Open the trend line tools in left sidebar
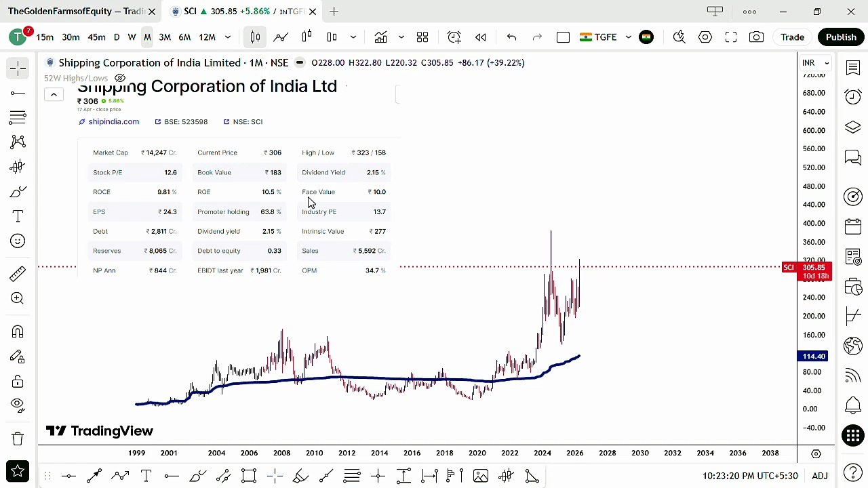Image resolution: width=868 pixels, height=488 pixels. pyautogui.click(x=18, y=93)
